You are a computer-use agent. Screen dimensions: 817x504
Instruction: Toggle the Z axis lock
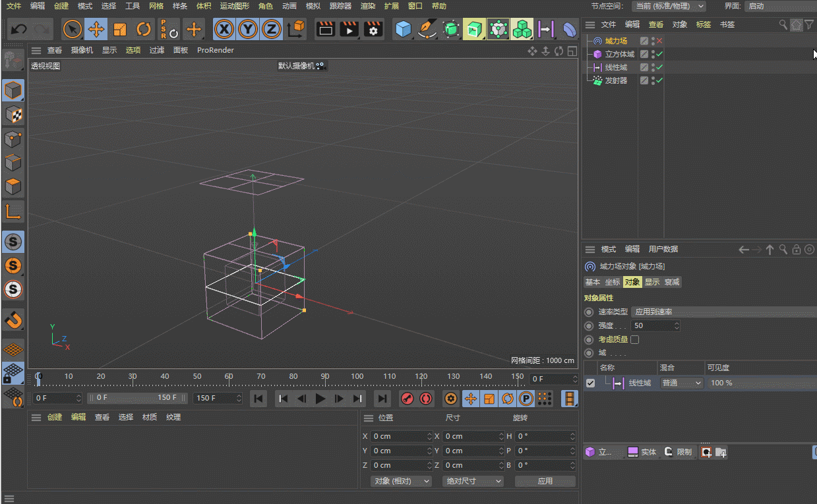pyautogui.click(x=271, y=30)
